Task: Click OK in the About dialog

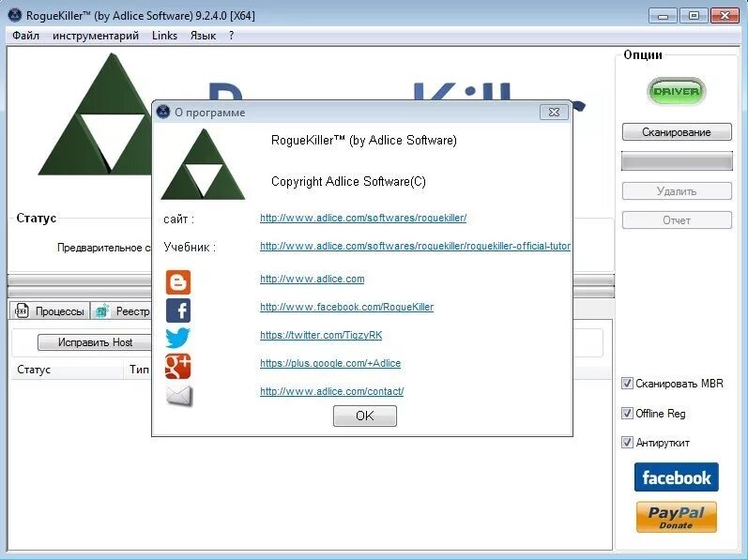Action: (x=365, y=416)
